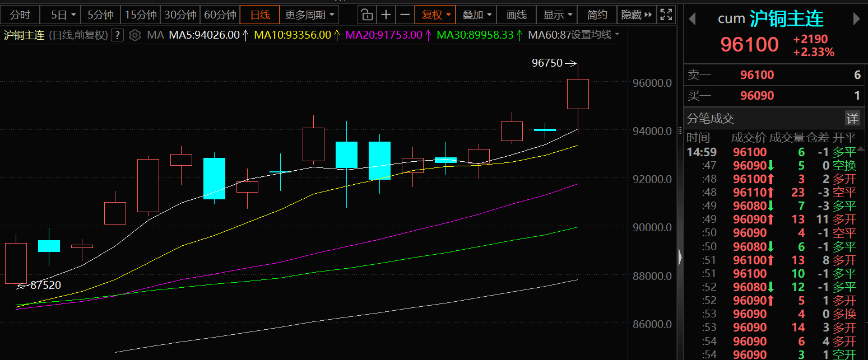Zoom in chart with plus icon
Image resolution: width=868 pixels, height=360 pixels.
pos(386,15)
